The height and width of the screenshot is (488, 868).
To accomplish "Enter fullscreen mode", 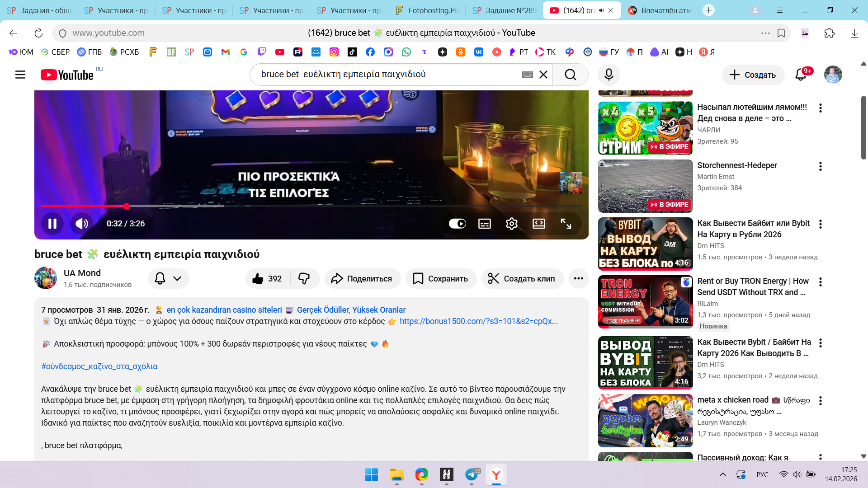I will 566,224.
